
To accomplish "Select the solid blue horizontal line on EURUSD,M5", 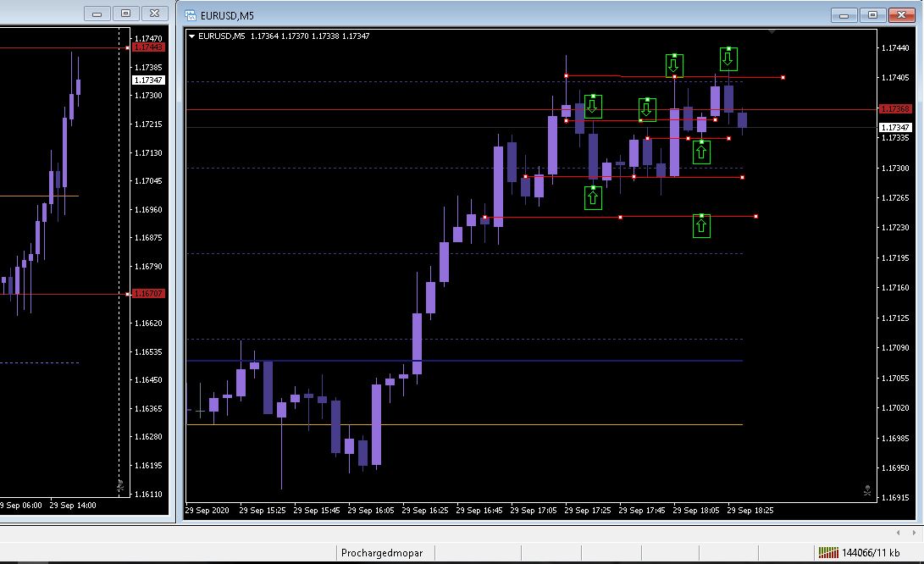I will point(464,360).
